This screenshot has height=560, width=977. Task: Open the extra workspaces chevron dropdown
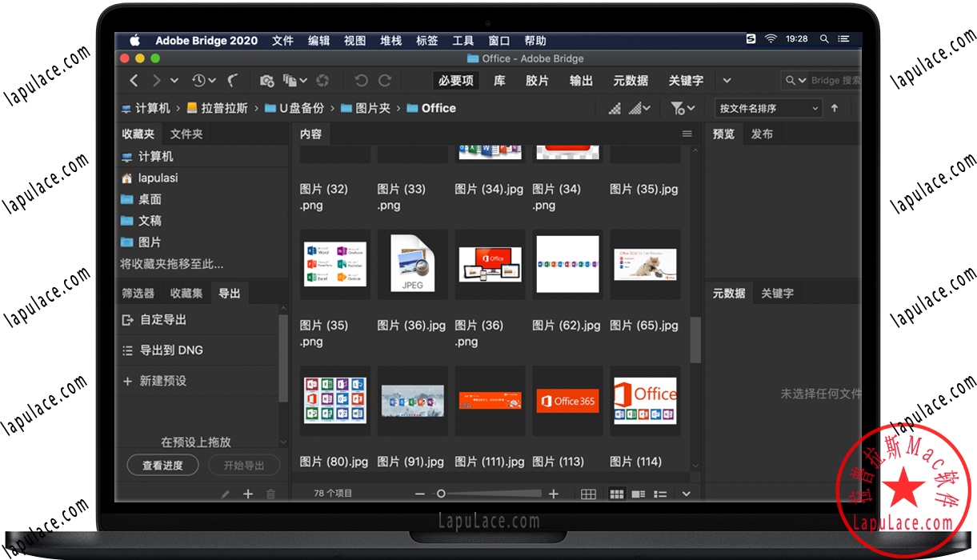click(x=727, y=80)
